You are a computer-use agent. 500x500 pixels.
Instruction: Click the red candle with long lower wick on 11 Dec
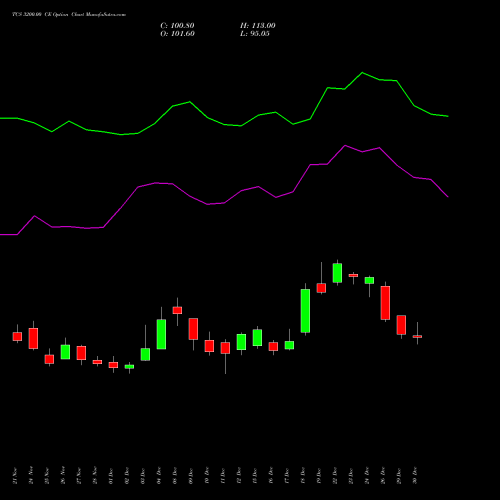point(225,348)
